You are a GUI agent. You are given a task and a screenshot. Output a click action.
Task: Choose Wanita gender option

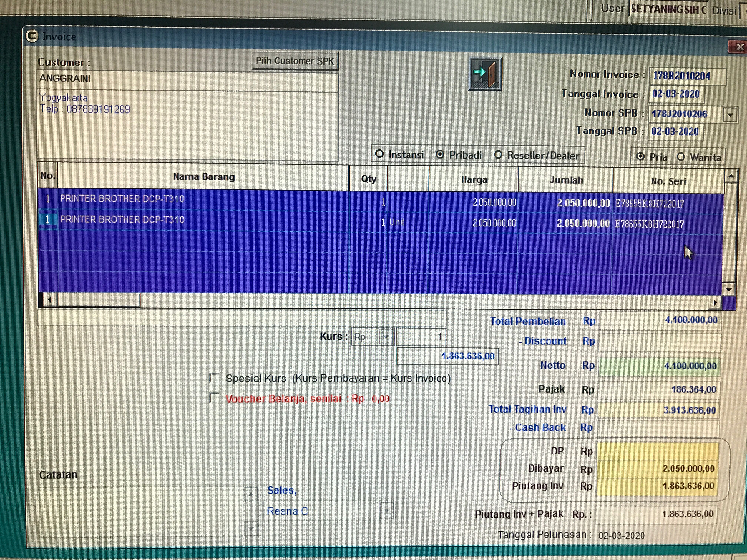[x=681, y=157]
